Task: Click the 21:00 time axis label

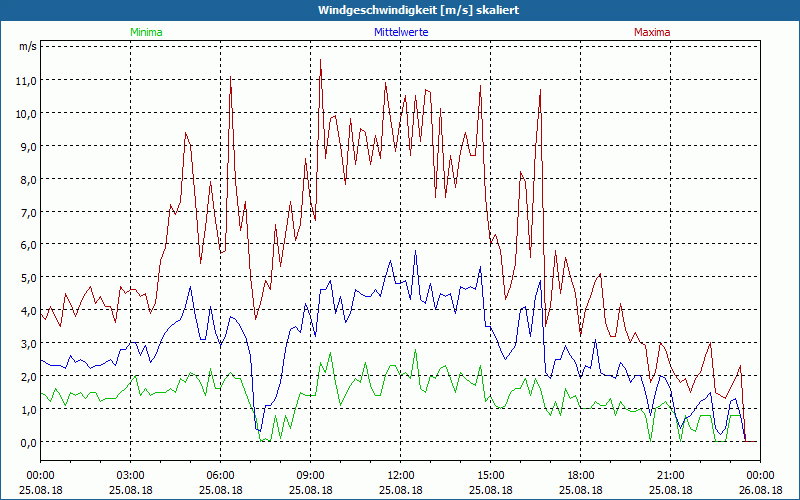Action: pos(670,476)
